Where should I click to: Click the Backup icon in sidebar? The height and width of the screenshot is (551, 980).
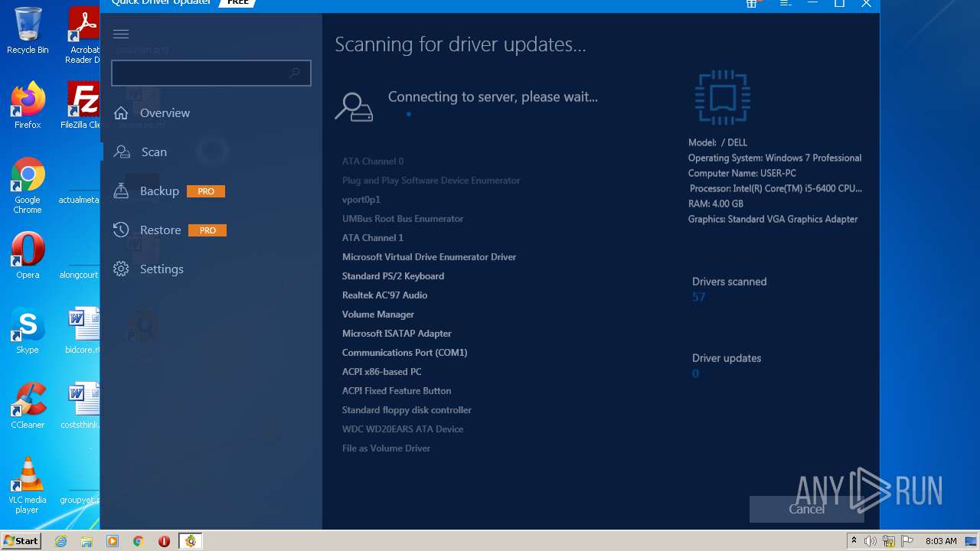click(120, 191)
